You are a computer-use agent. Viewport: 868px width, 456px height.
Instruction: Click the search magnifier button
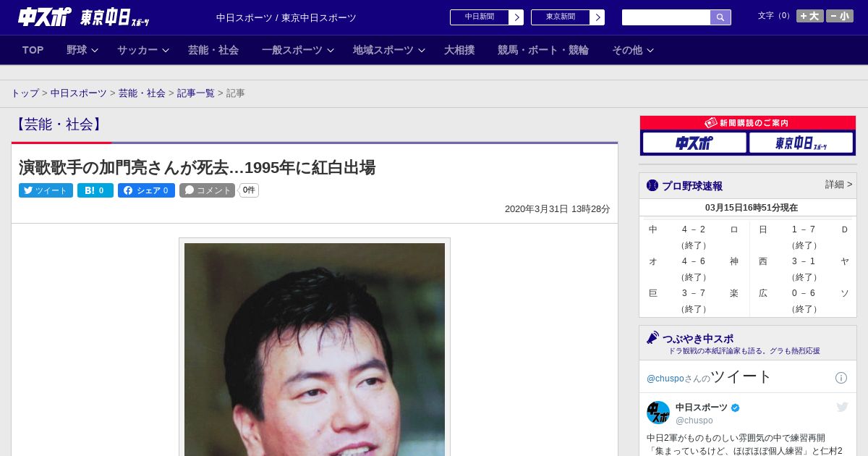click(720, 17)
